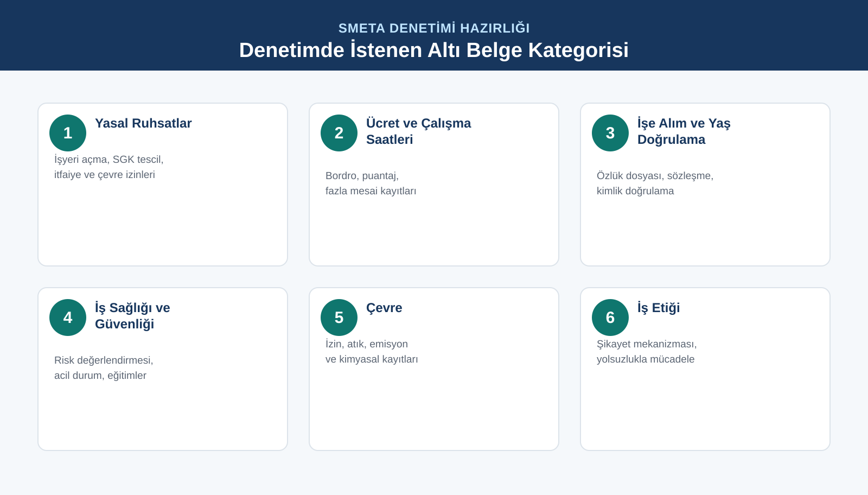Screen dimensions: 868x495
Task: Select the İş Etiği card title
Action: (x=659, y=308)
